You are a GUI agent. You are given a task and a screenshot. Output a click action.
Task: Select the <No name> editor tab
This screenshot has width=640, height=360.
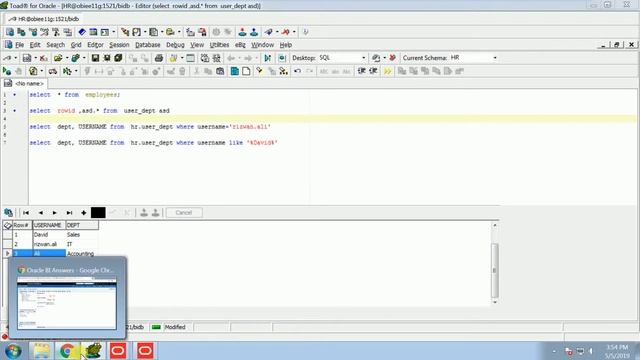click(x=24, y=84)
